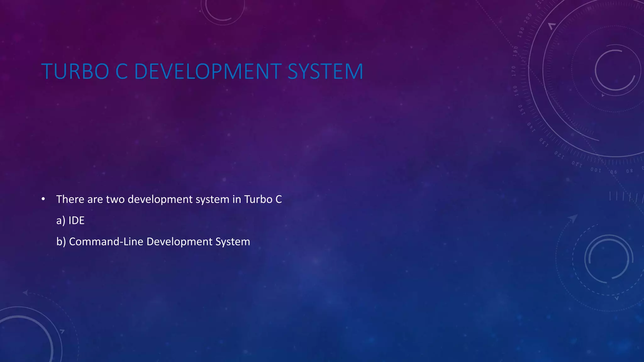Click 'Turbo C' at the end of the bullet line
Image resolution: width=644 pixels, height=362 pixels.
point(263,199)
